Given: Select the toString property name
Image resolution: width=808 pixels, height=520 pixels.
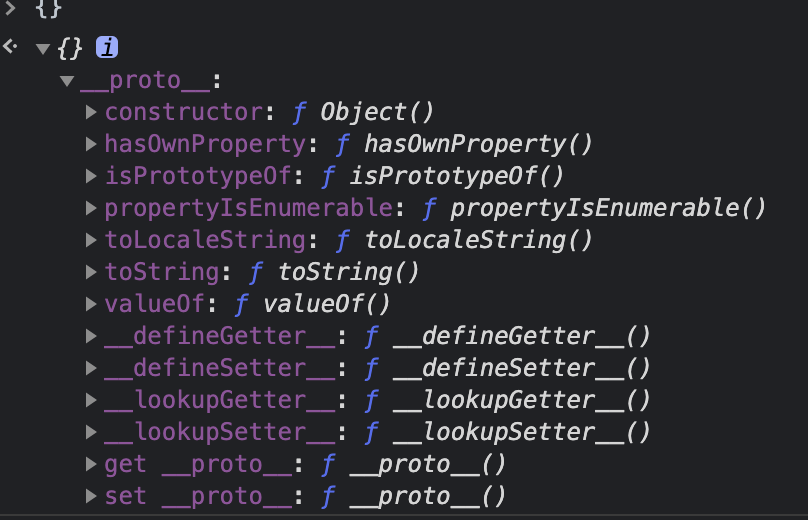Looking at the screenshot, I should coord(161,272).
